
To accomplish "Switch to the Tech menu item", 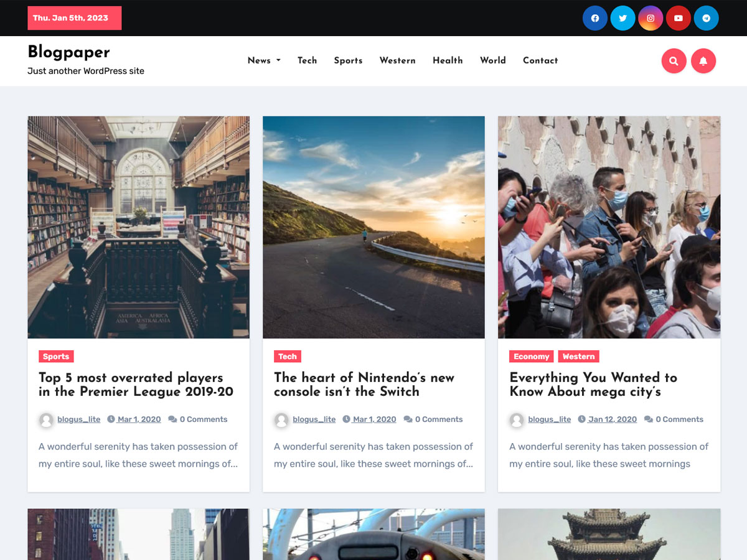I will coord(307,60).
